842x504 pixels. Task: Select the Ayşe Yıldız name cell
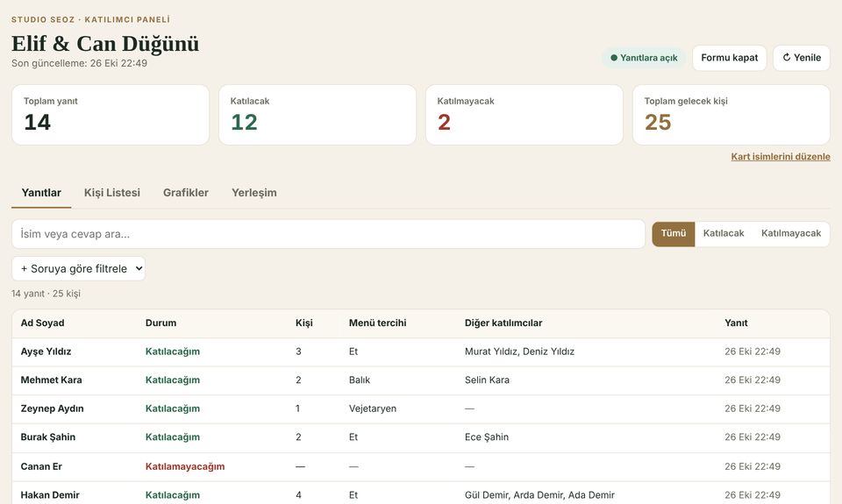coord(46,351)
